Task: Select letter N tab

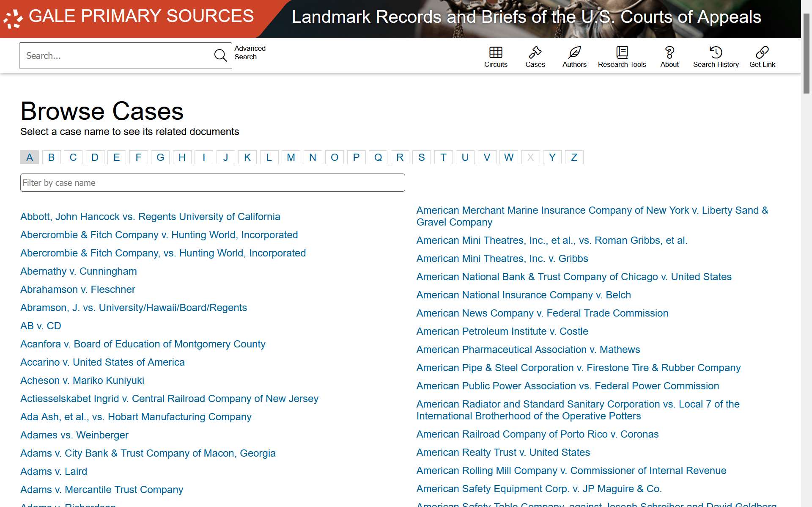Action: click(x=313, y=157)
